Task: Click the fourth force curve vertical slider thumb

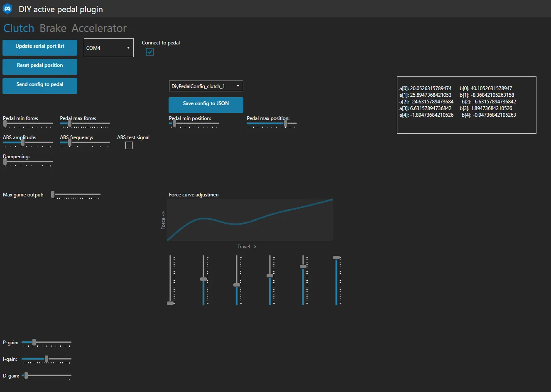Action: point(270,276)
